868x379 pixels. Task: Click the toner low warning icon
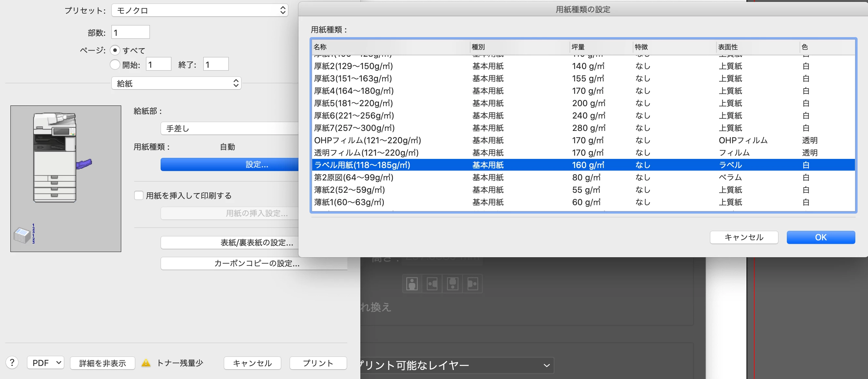tap(146, 362)
